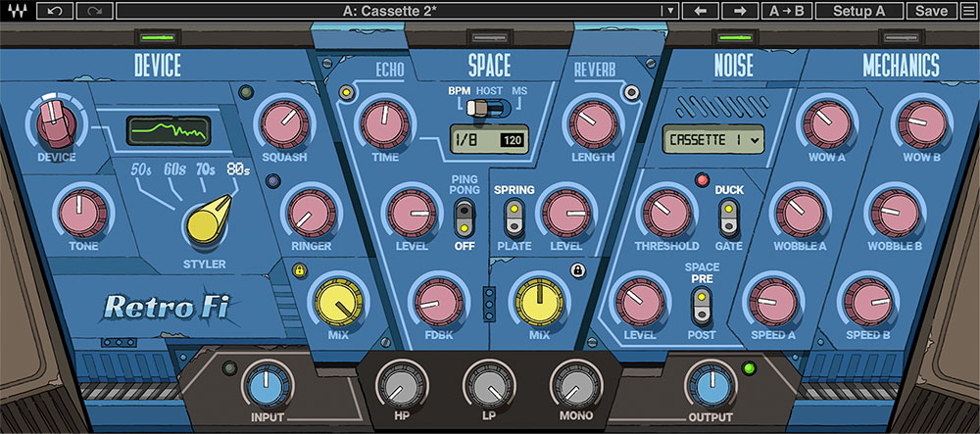Click the Space Mix lock icon
The width and height of the screenshot is (980, 434).
[x=576, y=270]
